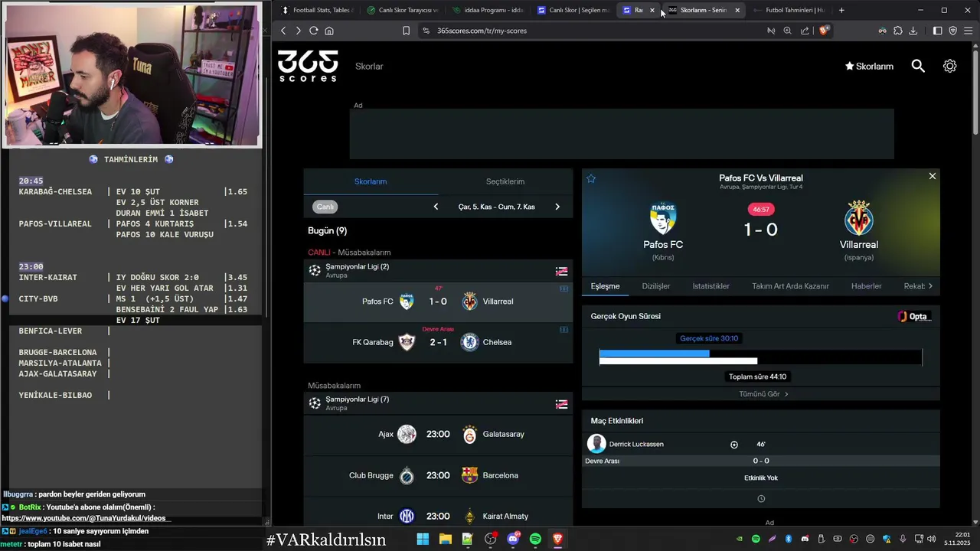Switch to the Seçtiklerim tab

coord(505,181)
